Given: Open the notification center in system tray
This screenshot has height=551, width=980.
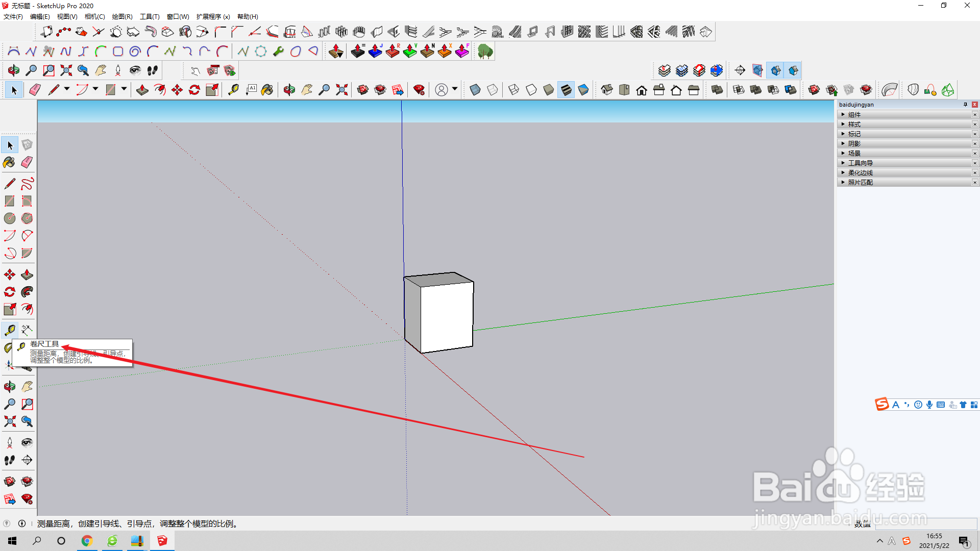Looking at the screenshot, I should coord(964,541).
